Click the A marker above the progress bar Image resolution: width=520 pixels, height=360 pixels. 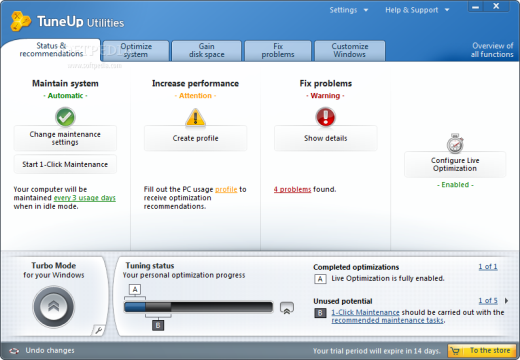135,289
